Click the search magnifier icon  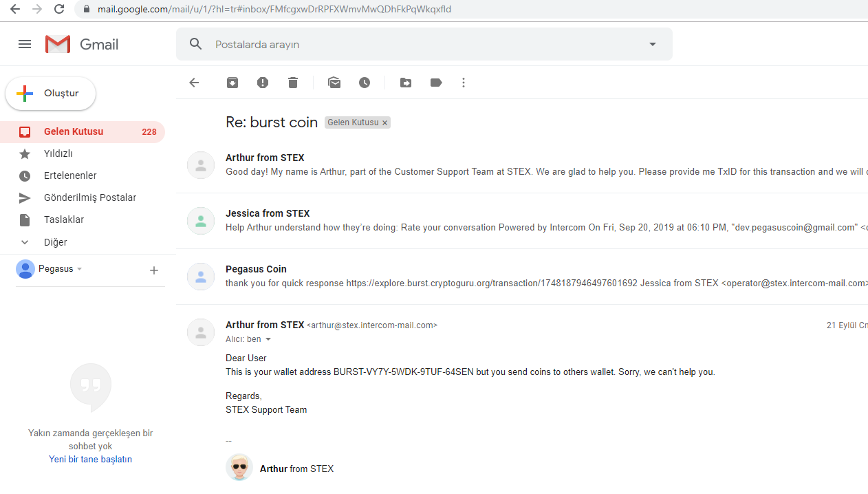[x=196, y=44]
